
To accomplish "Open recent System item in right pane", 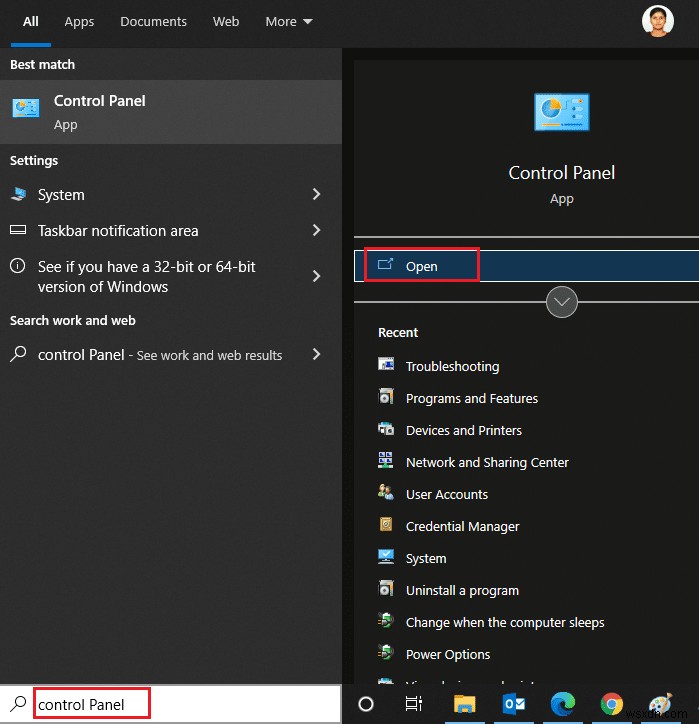I will tap(426, 558).
